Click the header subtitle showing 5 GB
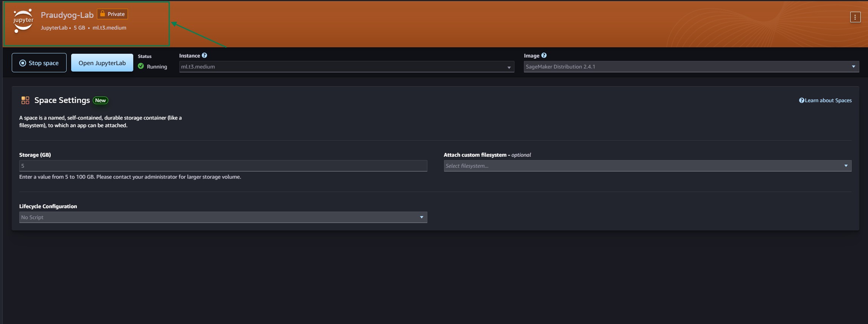Screen dimensions: 868x324 click(x=79, y=28)
